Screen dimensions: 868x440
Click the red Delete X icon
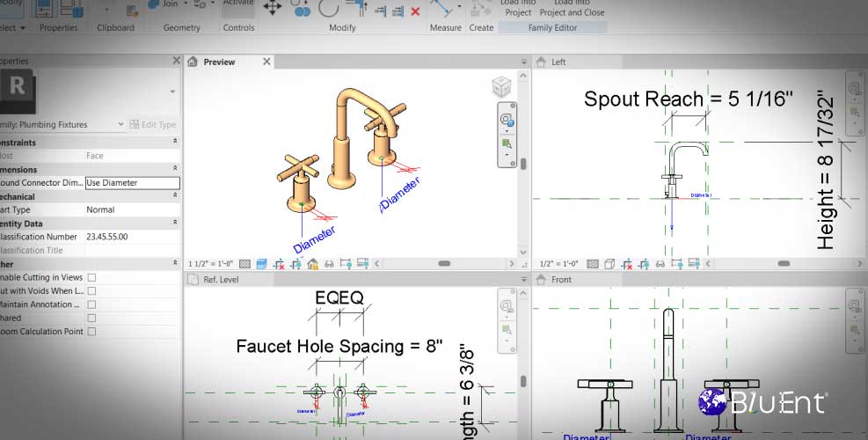[x=415, y=11]
